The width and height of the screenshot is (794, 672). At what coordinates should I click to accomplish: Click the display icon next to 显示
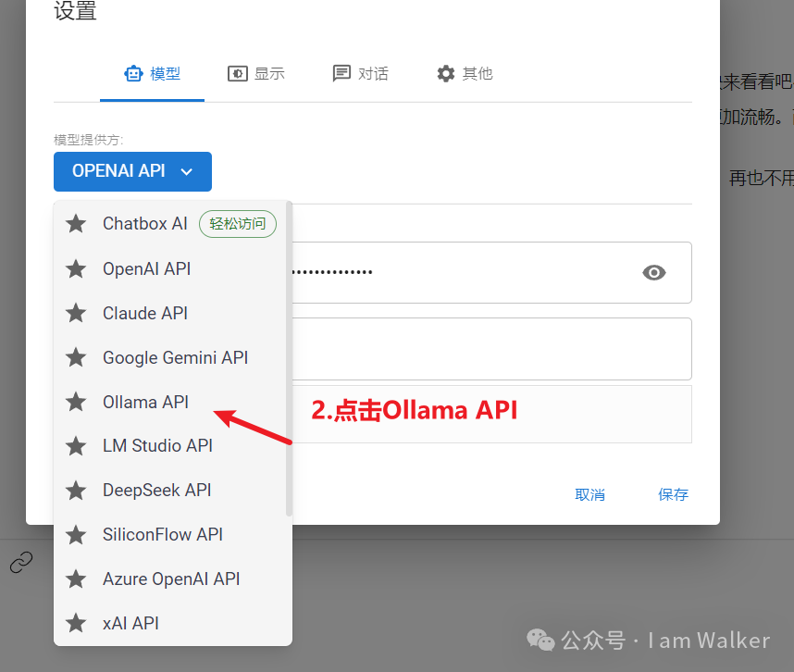point(238,74)
